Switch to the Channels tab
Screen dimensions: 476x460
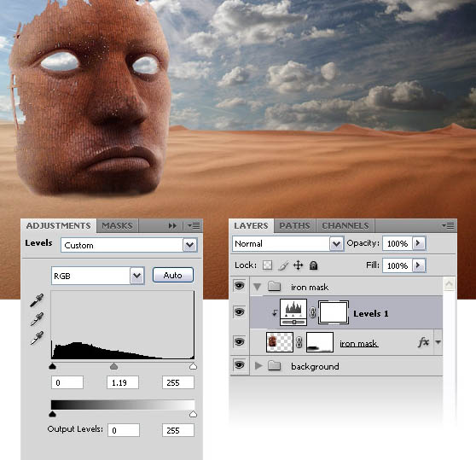click(345, 225)
